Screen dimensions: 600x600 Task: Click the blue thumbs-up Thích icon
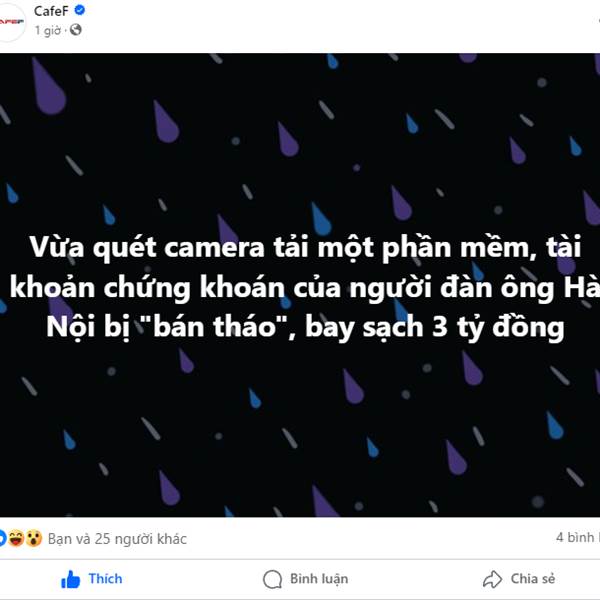[71, 579]
